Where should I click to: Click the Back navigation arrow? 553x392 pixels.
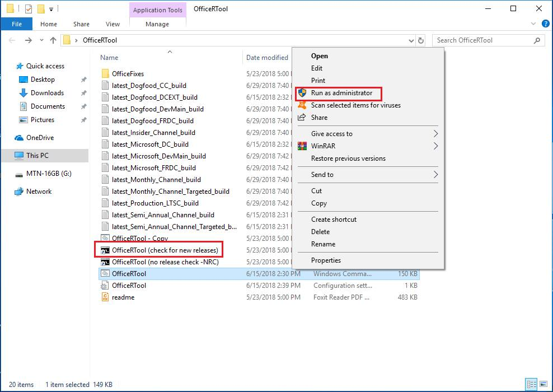click(12, 40)
